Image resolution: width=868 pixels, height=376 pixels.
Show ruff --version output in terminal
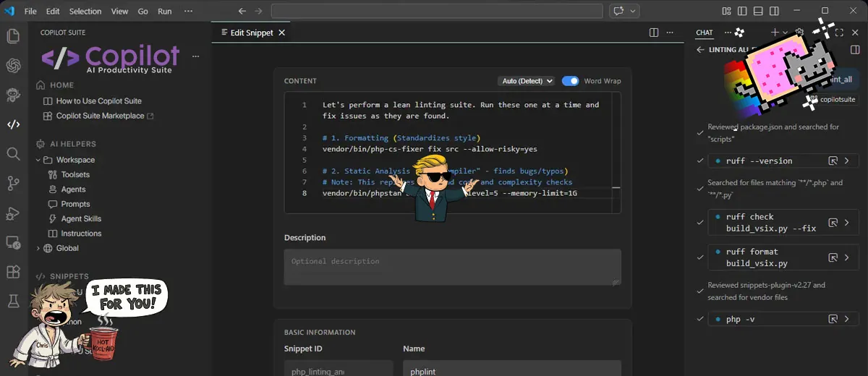833,161
